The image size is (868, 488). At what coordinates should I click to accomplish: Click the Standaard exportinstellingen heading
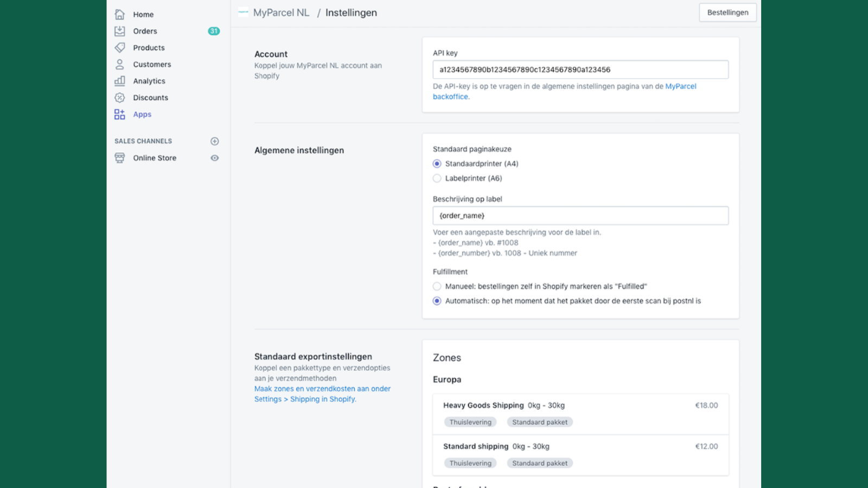[x=313, y=356]
